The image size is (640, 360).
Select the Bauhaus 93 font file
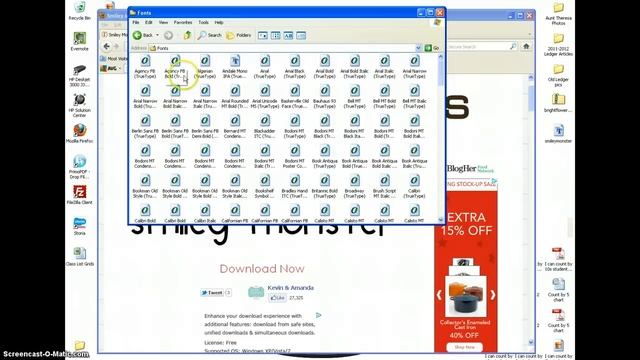[x=324, y=97]
